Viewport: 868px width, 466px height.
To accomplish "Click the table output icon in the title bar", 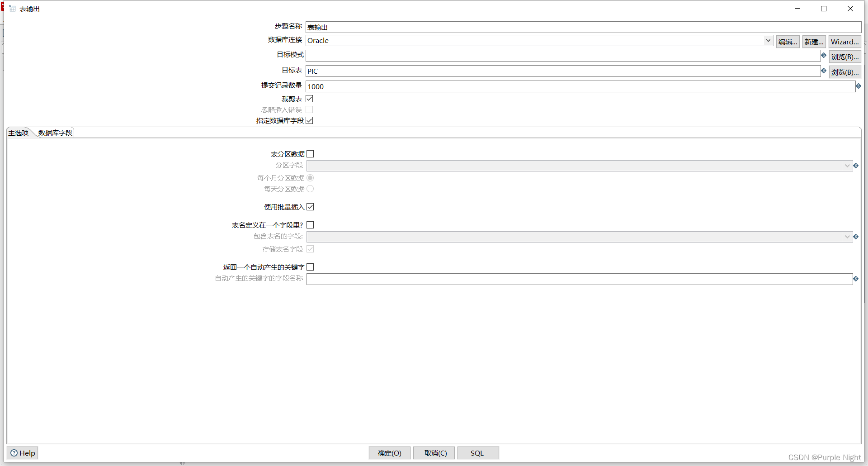I will (x=12, y=8).
